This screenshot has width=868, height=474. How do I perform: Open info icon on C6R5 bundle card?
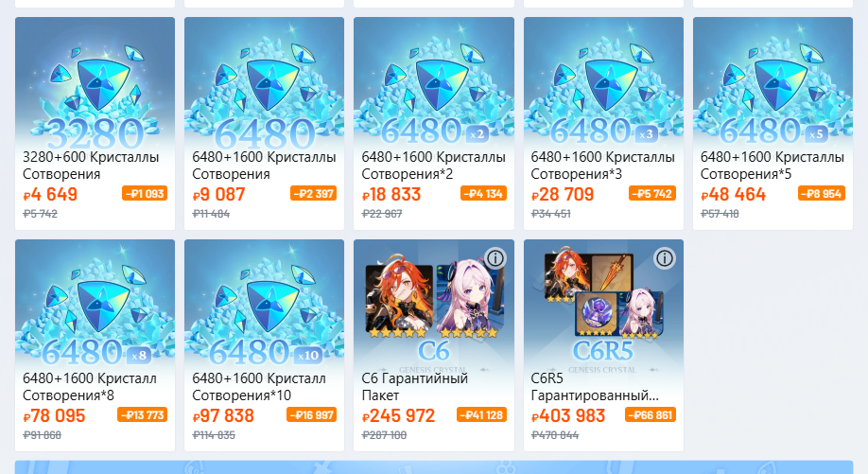point(665,258)
